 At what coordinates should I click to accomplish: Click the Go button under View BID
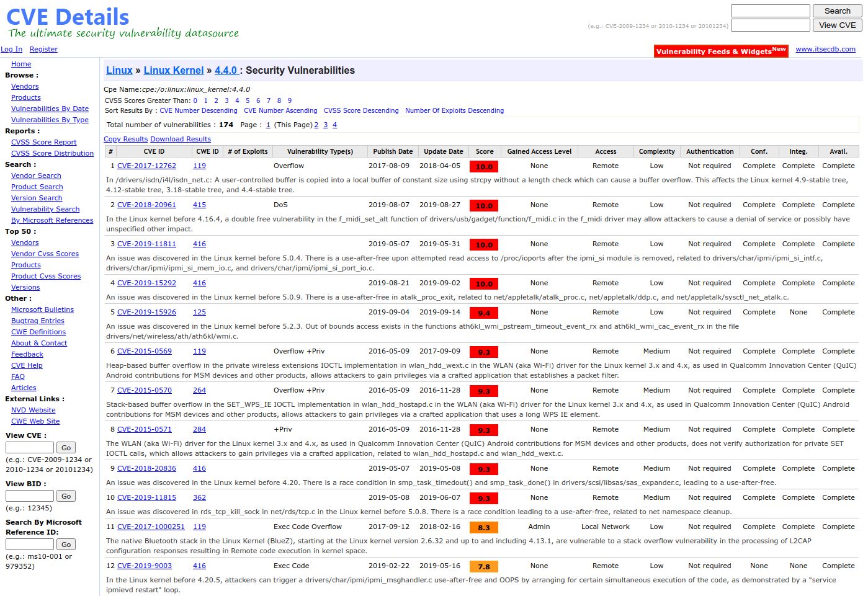tap(66, 496)
